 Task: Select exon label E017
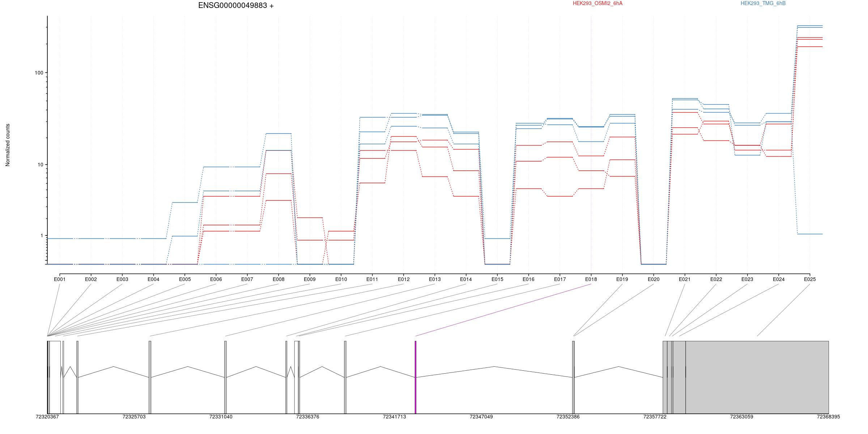(x=560, y=279)
